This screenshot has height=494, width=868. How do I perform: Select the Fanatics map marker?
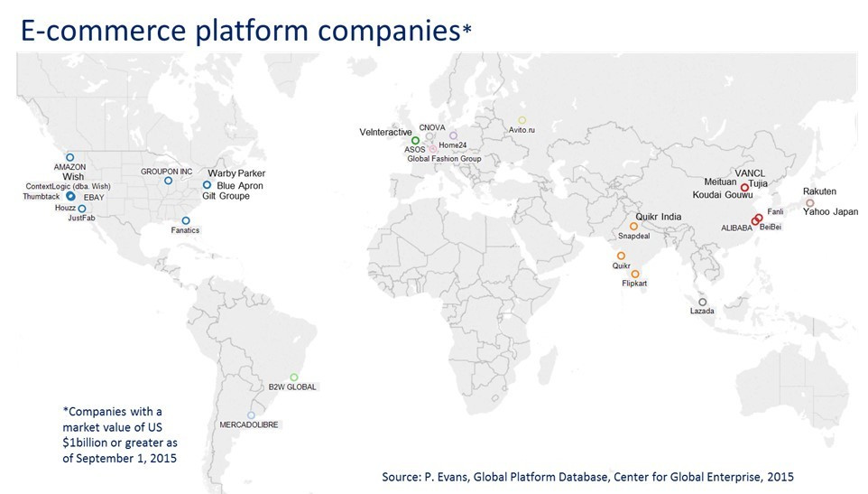coord(186,220)
